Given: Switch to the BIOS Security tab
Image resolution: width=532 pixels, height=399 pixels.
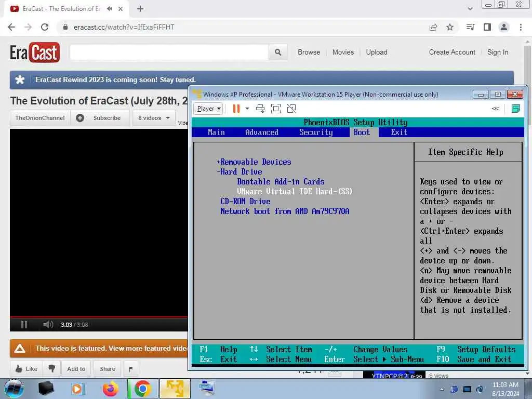Looking at the screenshot, I should 316,132.
